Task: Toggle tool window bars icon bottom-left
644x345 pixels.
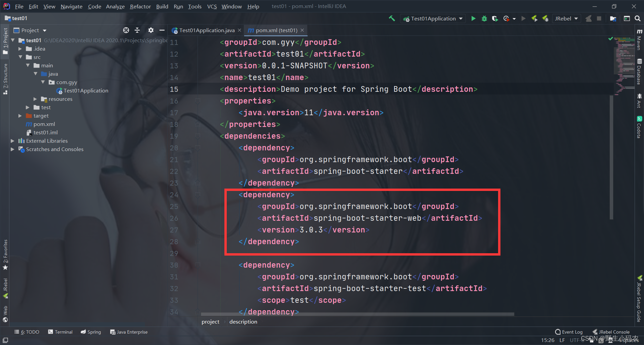Action: [x=5, y=340]
